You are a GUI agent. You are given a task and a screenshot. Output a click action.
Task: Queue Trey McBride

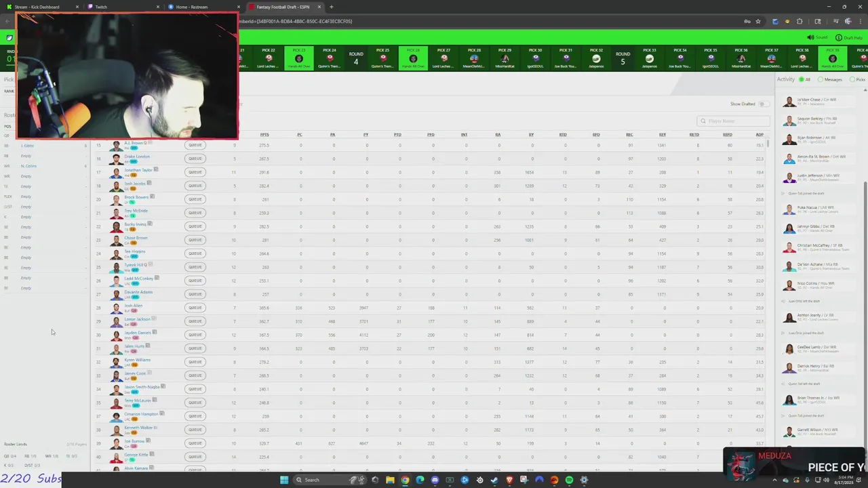tap(195, 213)
